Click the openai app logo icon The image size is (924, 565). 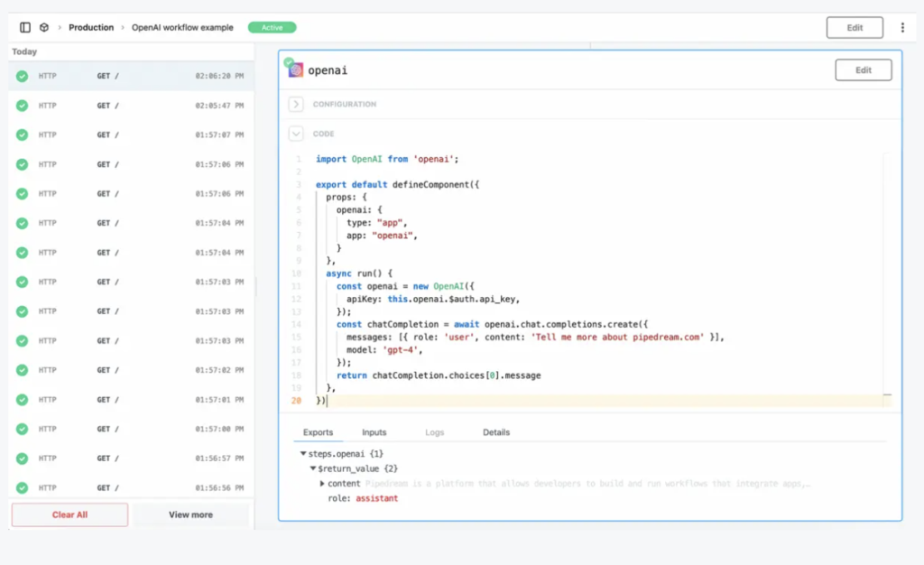(295, 70)
